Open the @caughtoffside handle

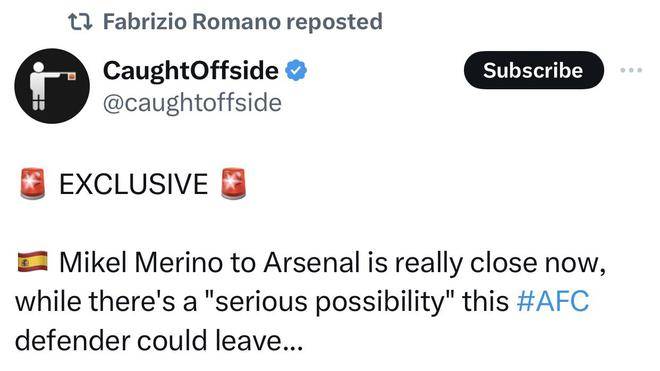192,103
